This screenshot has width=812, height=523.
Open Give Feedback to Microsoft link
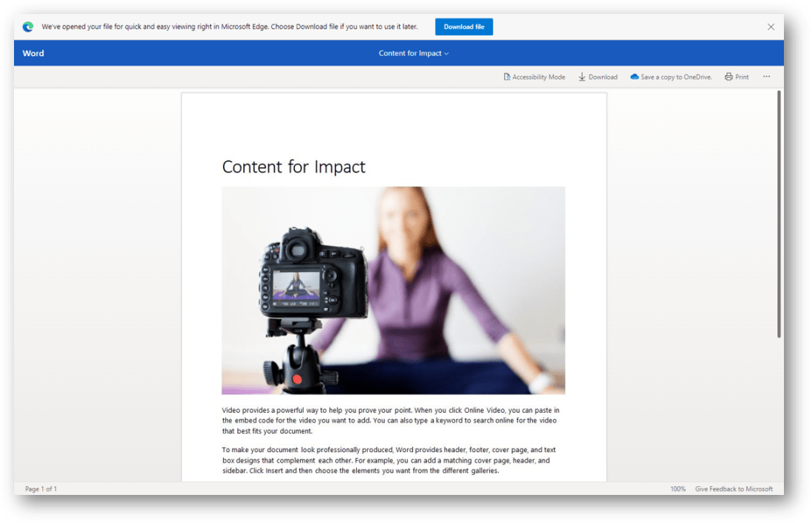pos(734,489)
